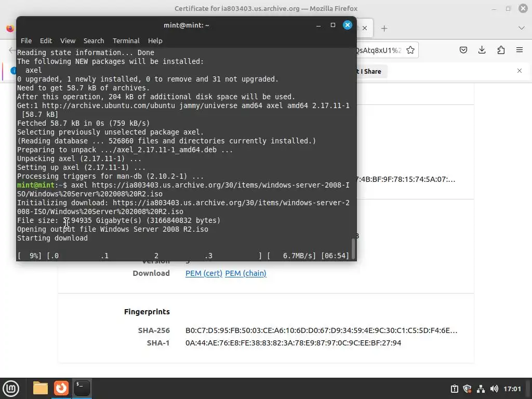Open the sound volume tray icon
532x399 pixels.
click(x=494, y=389)
